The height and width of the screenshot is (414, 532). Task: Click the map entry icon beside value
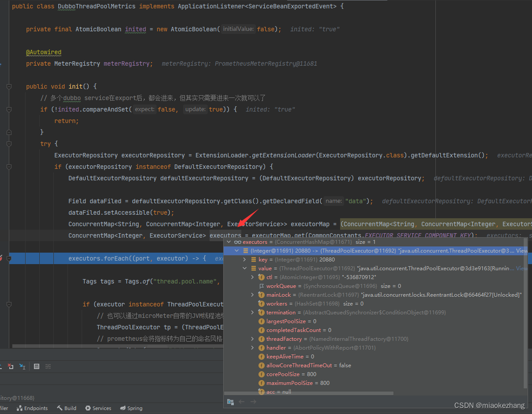[254, 269]
